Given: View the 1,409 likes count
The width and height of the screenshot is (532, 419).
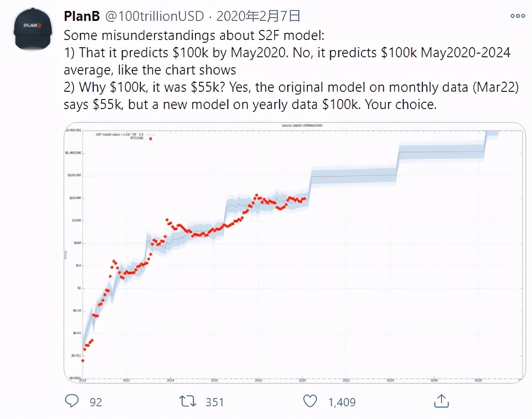Looking at the screenshot, I should 341,402.
